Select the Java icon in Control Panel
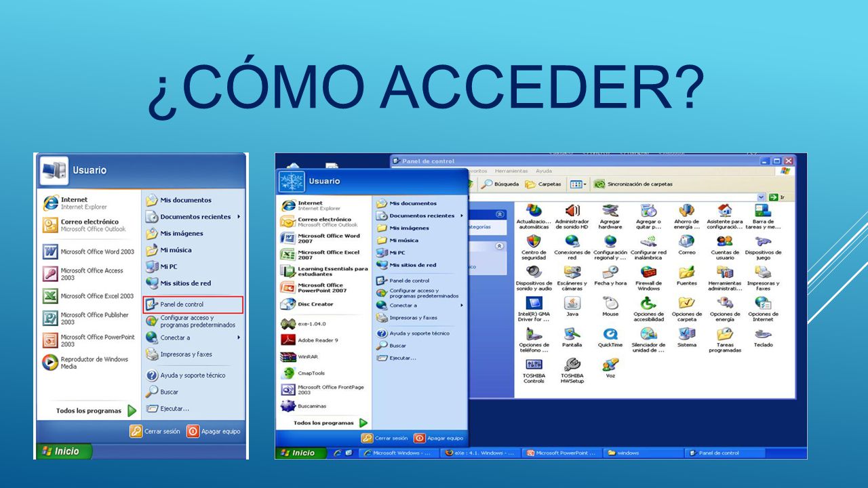The width and height of the screenshot is (868, 488). 572,306
